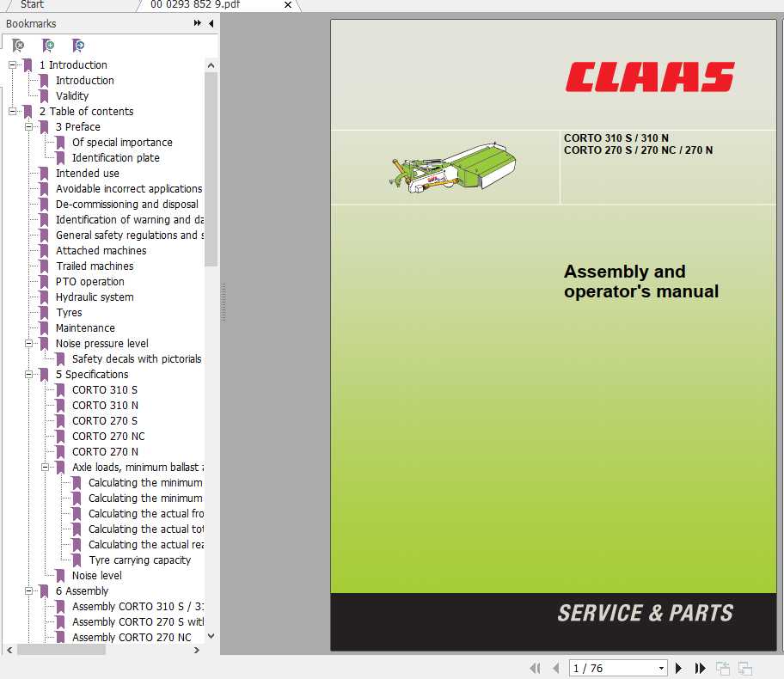Screen dimensions: 784x679
Task: Go to Noise level bookmark
Action: [96, 576]
